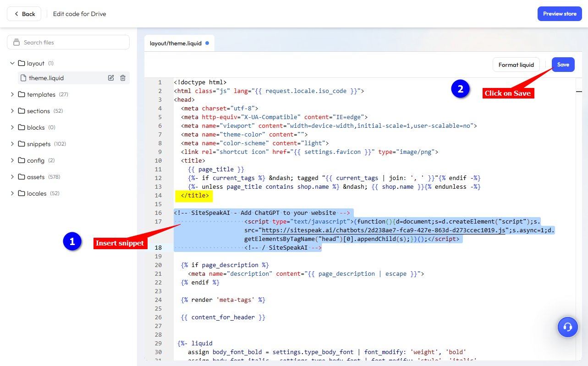
Task: Expand the config folder chevron
Action: coord(12,160)
